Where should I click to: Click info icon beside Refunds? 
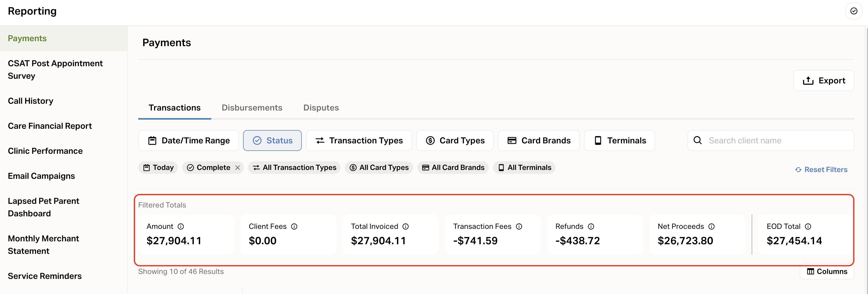pyautogui.click(x=591, y=226)
